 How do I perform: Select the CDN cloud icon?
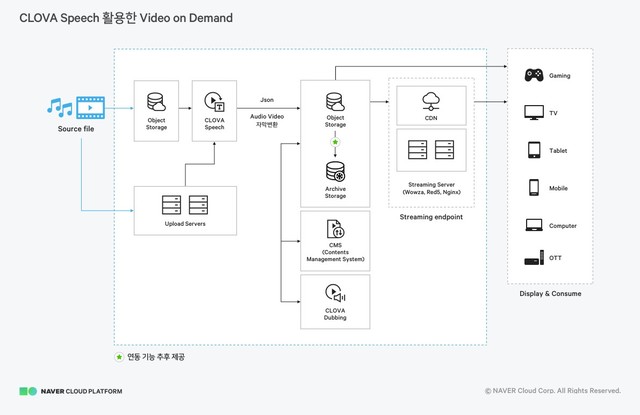tap(432, 100)
